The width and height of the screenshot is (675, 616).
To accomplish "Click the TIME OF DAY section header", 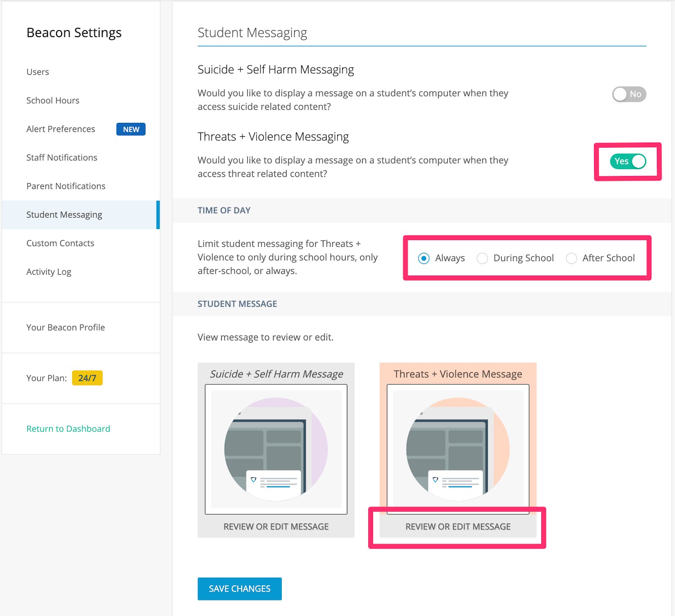I will (224, 211).
